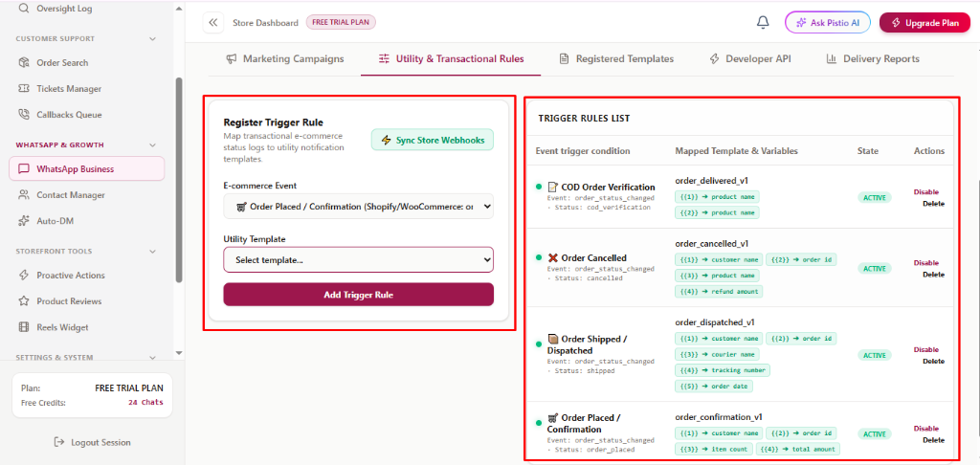Image resolution: width=980 pixels, height=465 pixels.
Task: Collapse the Settings & System section
Action: [x=152, y=358]
